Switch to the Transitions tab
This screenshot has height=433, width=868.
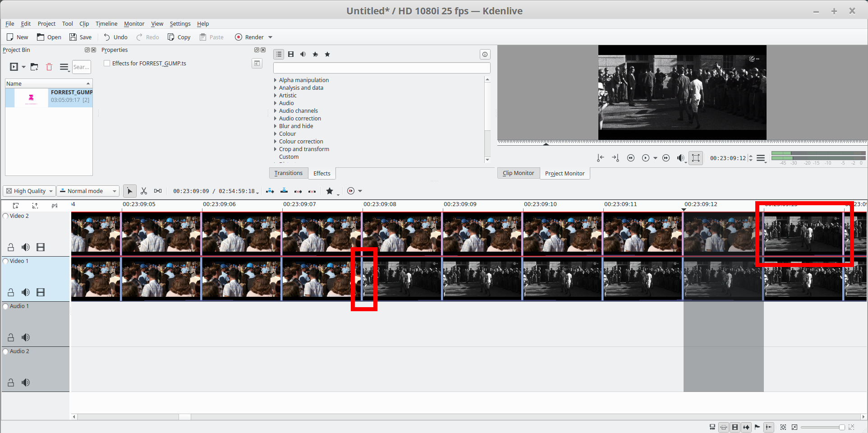click(x=289, y=173)
